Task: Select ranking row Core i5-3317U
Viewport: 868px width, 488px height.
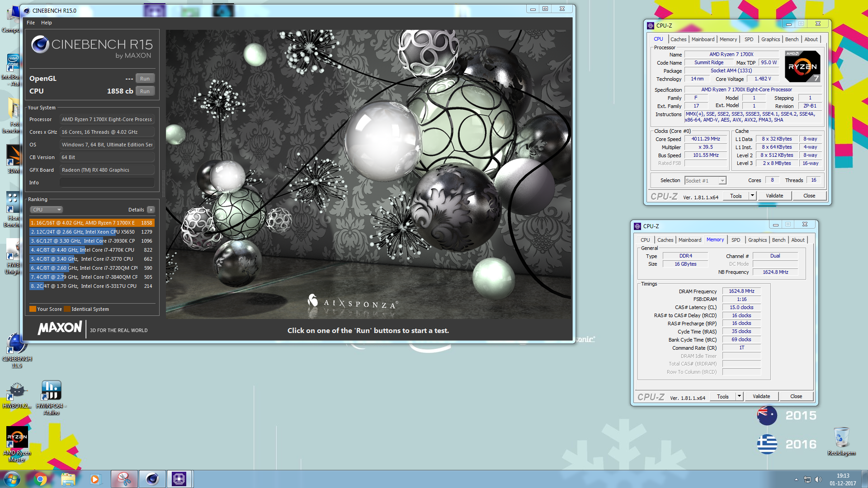Action: coord(92,286)
